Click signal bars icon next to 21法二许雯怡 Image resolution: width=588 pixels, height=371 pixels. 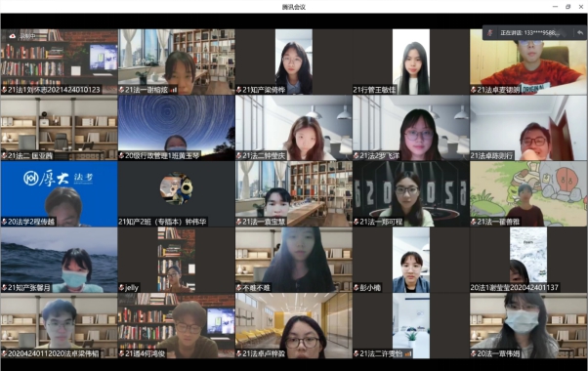click(407, 353)
